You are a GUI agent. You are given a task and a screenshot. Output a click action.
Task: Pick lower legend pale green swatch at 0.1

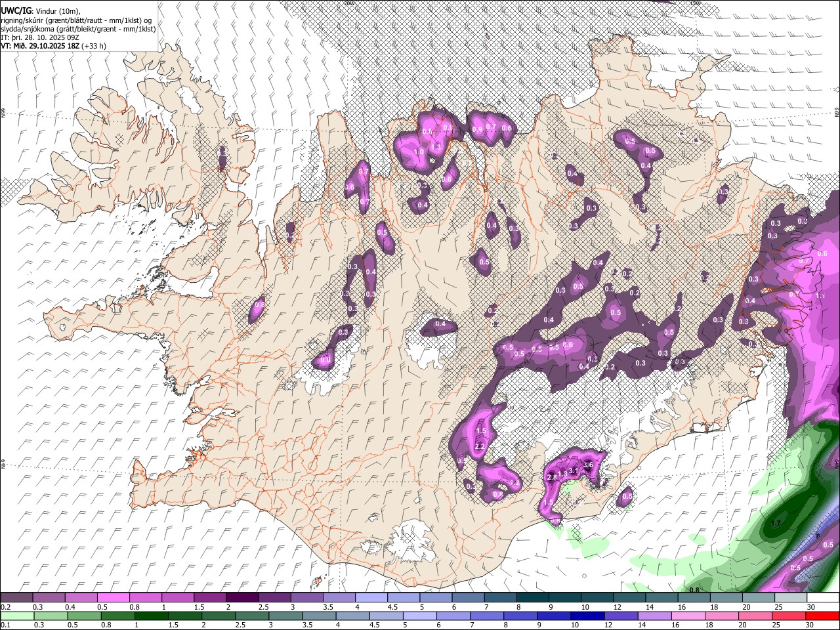[16, 616]
